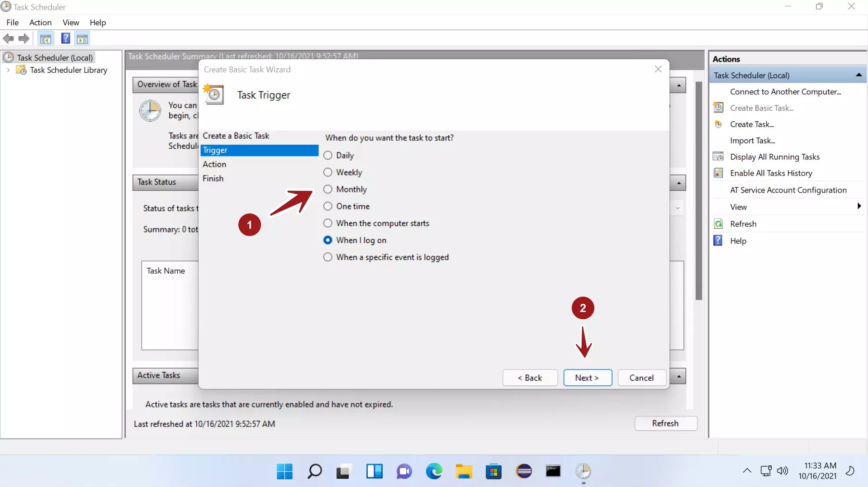868x487 pixels.
Task: Toggle the Show/Hide Action Pane toolbar icon
Action: pos(82,38)
